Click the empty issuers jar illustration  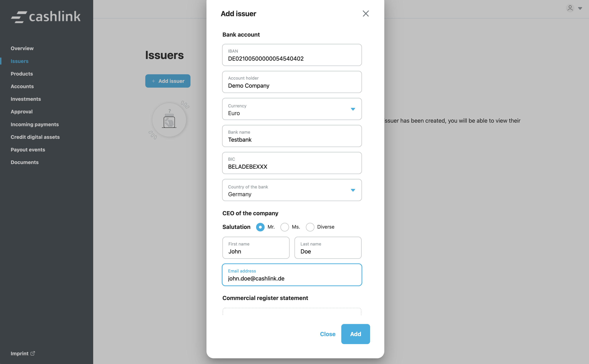coord(169,120)
